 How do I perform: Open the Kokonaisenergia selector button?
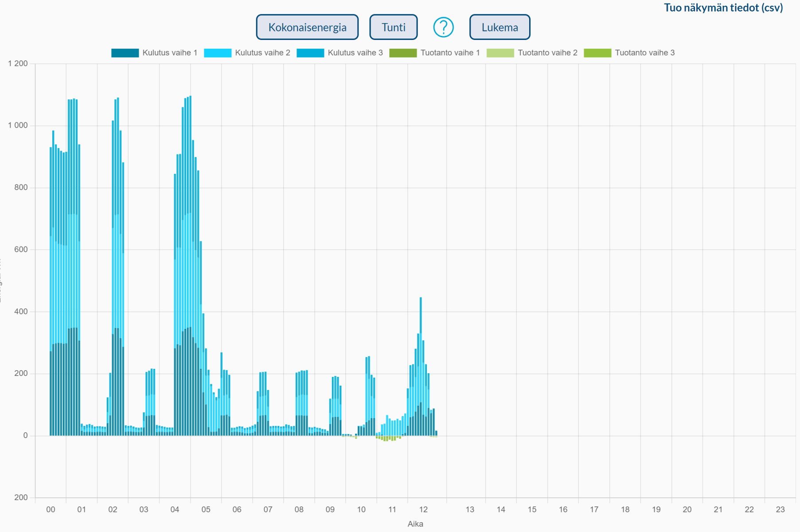pos(307,27)
